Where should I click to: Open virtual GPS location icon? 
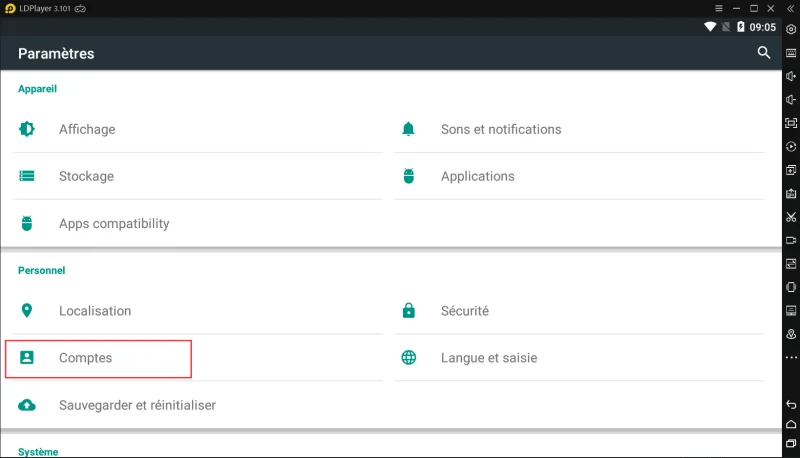[x=791, y=334]
